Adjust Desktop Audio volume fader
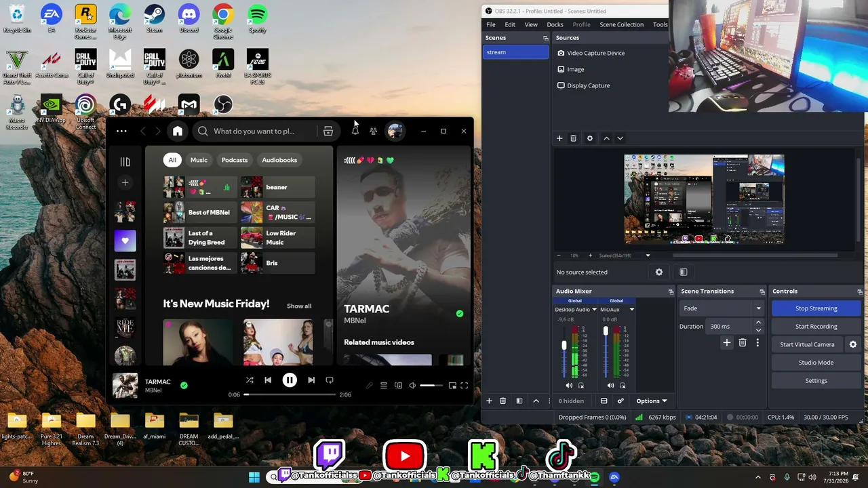The width and height of the screenshot is (868, 488). (x=564, y=346)
